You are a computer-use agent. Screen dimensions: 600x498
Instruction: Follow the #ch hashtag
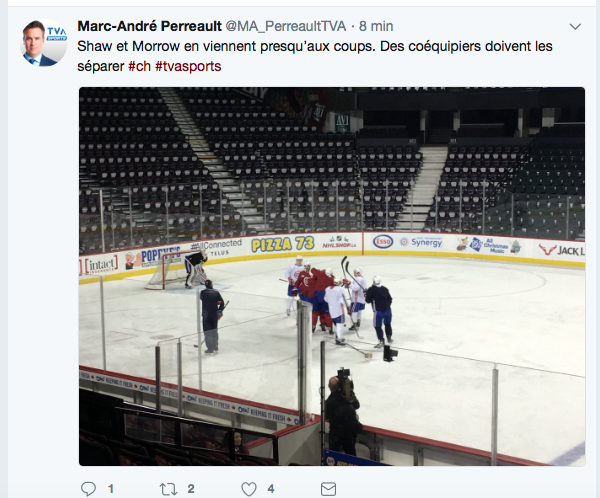[139, 65]
